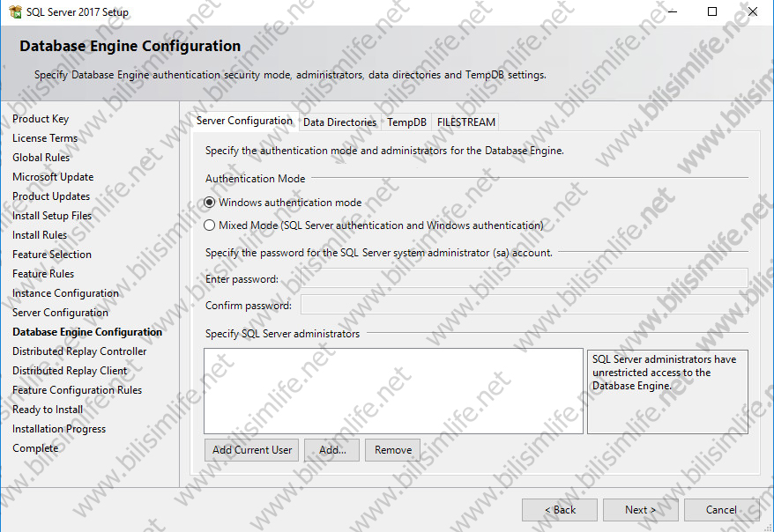
Task: Select Mixed Mode authentication radio button
Action: [x=210, y=225]
